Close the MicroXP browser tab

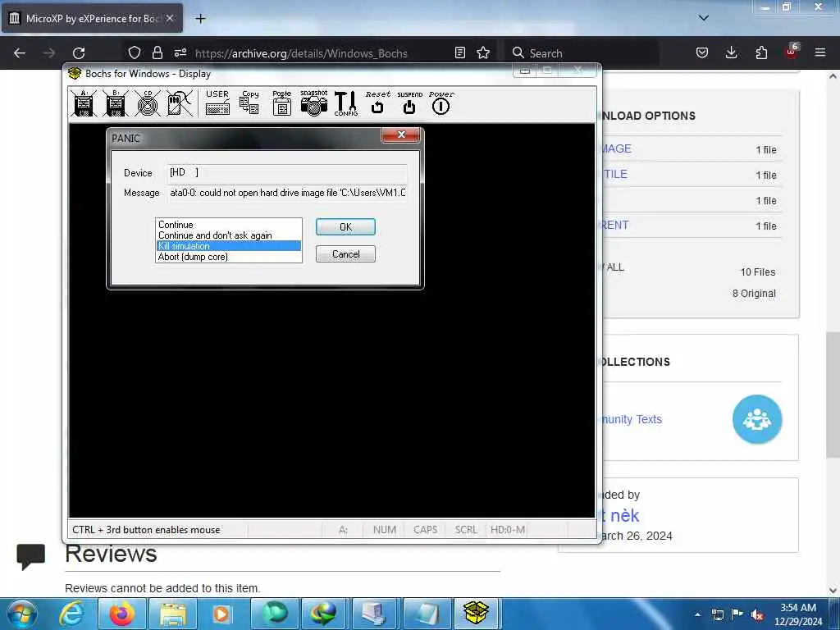pyautogui.click(x=170, y=18)
